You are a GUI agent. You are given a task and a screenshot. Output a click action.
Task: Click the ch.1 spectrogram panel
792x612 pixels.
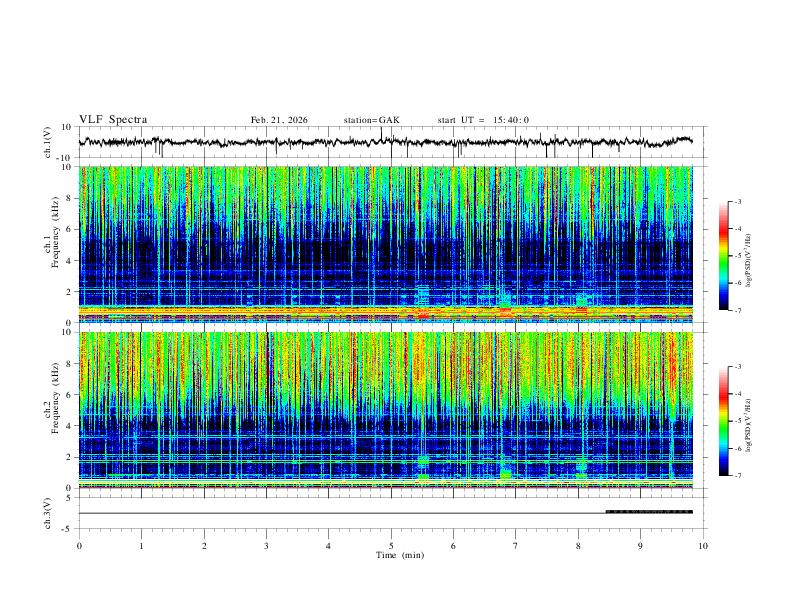point(385,244)
